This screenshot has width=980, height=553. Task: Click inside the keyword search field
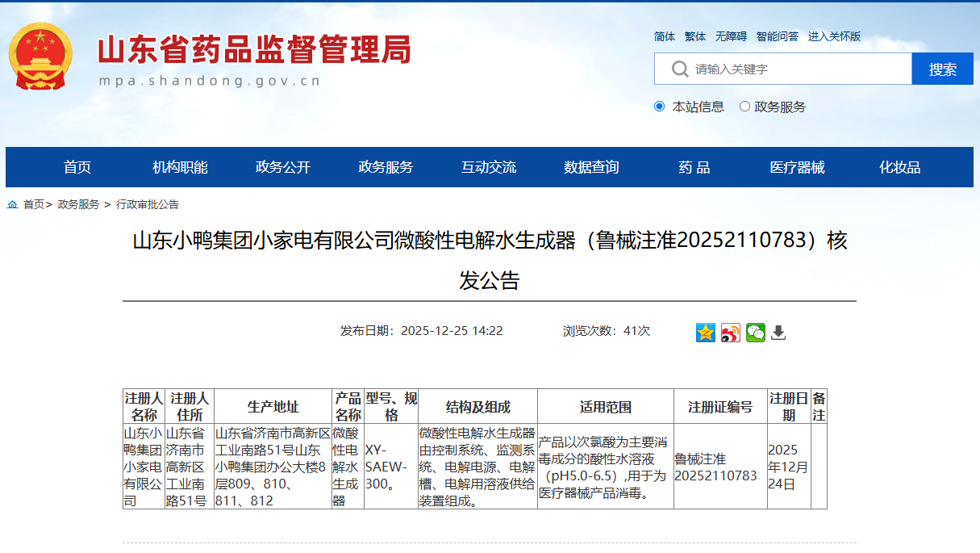[766, 69]
